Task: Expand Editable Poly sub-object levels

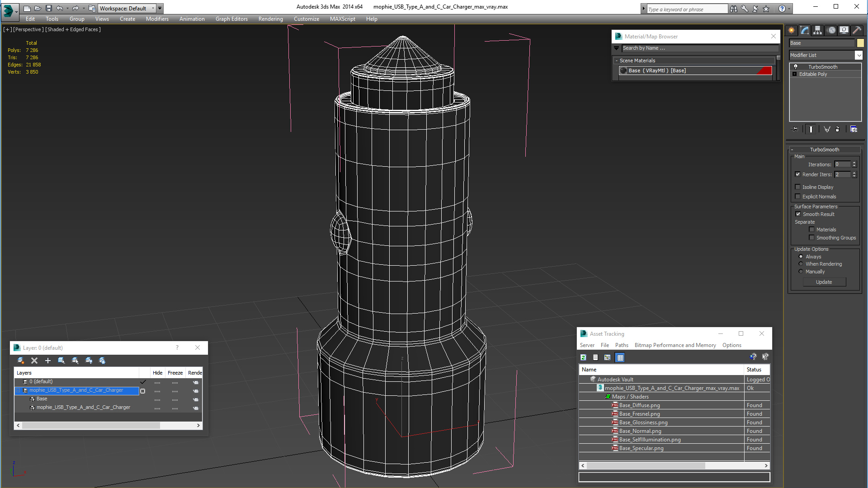Action: pos(795,74)
